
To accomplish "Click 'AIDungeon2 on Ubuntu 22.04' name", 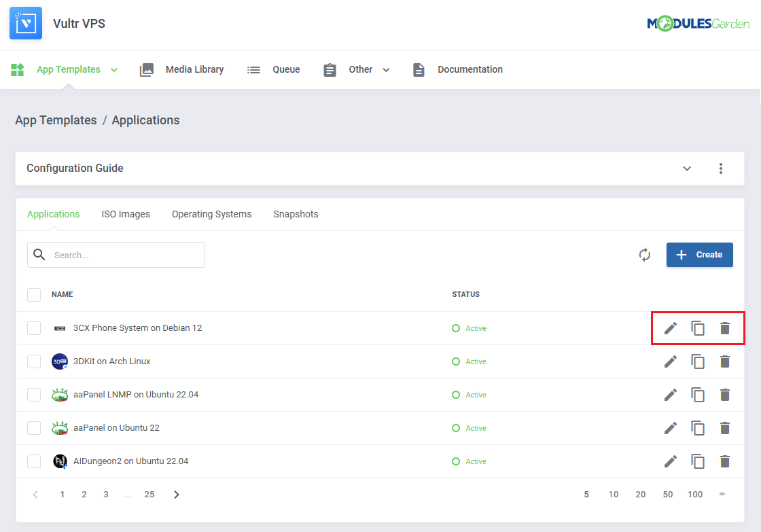I will click(x=130, y=461).
